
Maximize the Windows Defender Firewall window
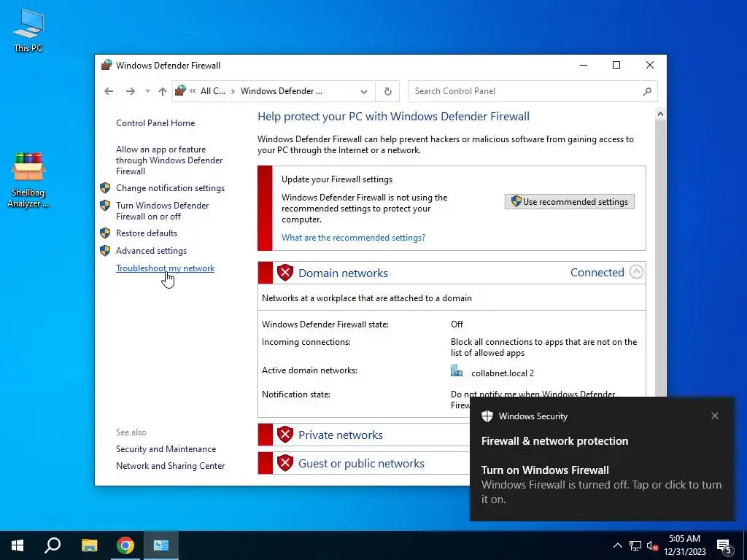[616, 65]
